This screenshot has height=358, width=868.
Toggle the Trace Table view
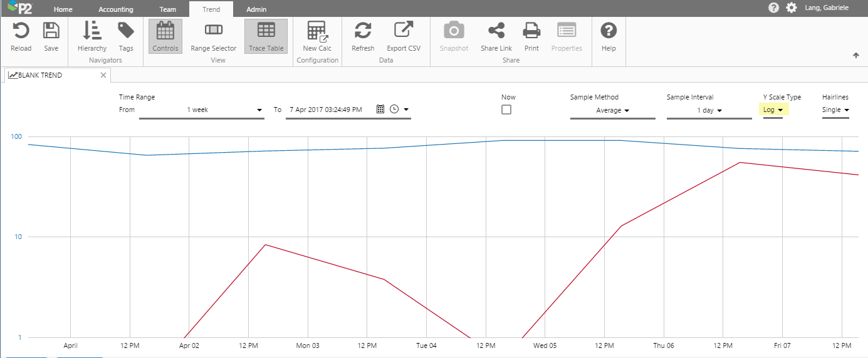click(x=266, y=36)
